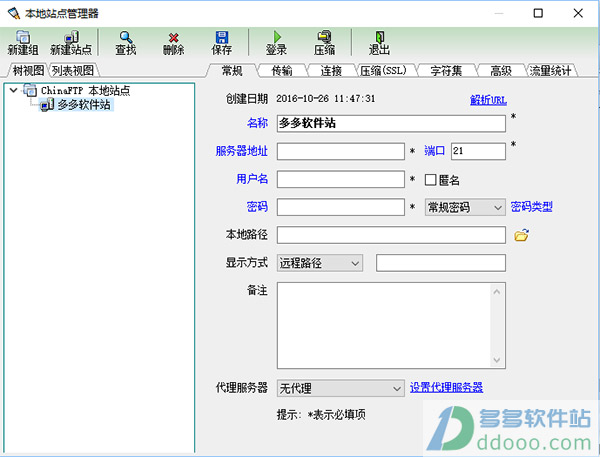Switch to the 压缩(SSL) tab
Screen dimensions: 600x457
tap(384, 71)
